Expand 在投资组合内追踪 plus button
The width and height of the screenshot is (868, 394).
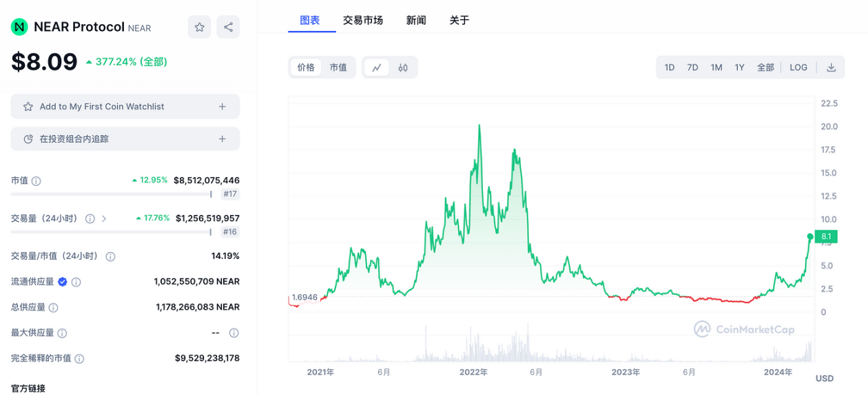(x=222, y=139)
